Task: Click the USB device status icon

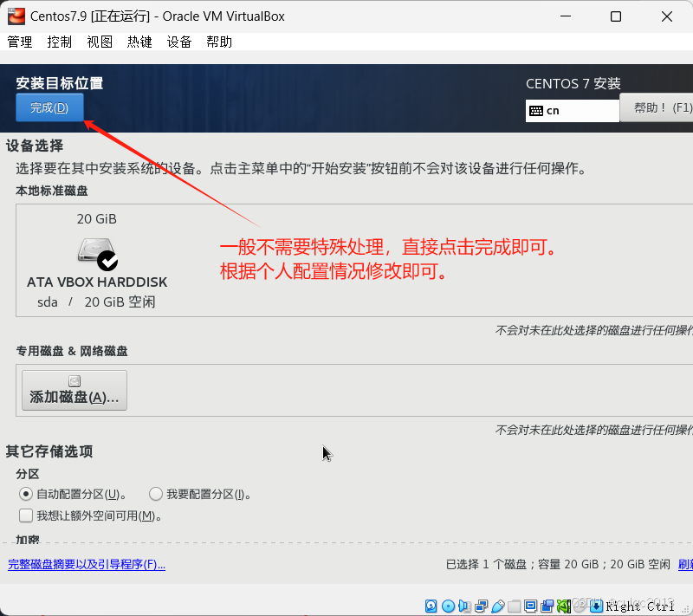Action: coord(497,606)
